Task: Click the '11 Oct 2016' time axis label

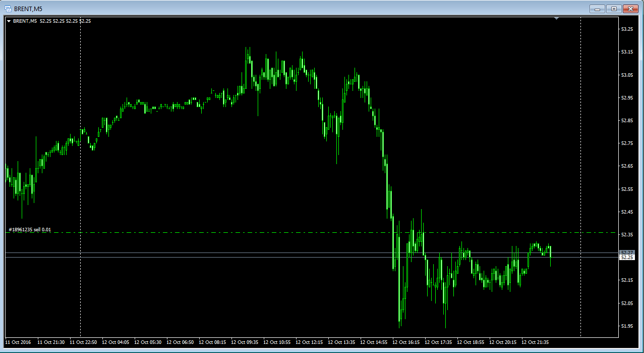Action: [x=18, y=342]
